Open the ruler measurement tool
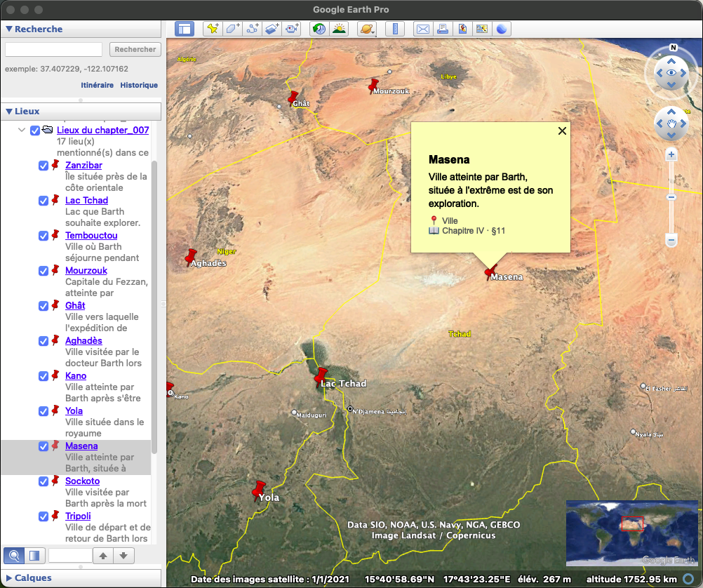 395,29
